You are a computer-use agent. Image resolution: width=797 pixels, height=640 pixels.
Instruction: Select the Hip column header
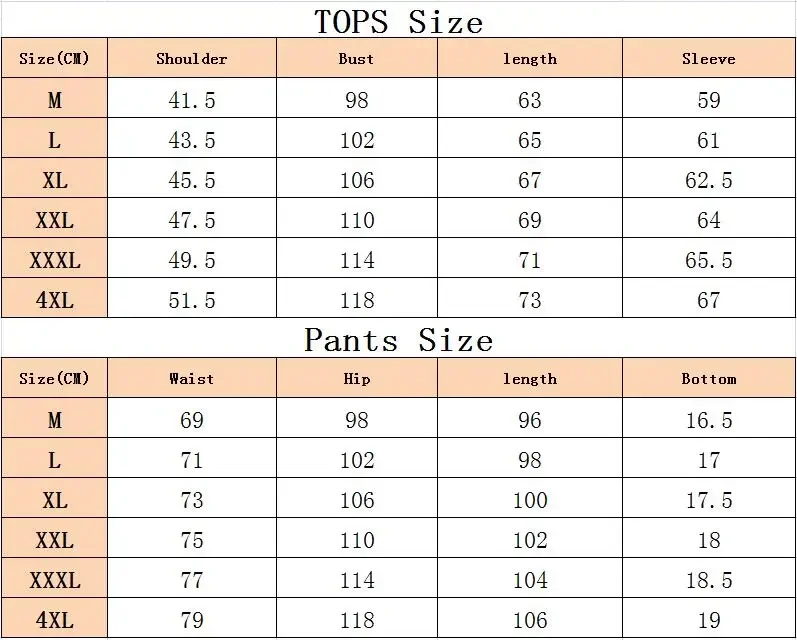point(356,379)
